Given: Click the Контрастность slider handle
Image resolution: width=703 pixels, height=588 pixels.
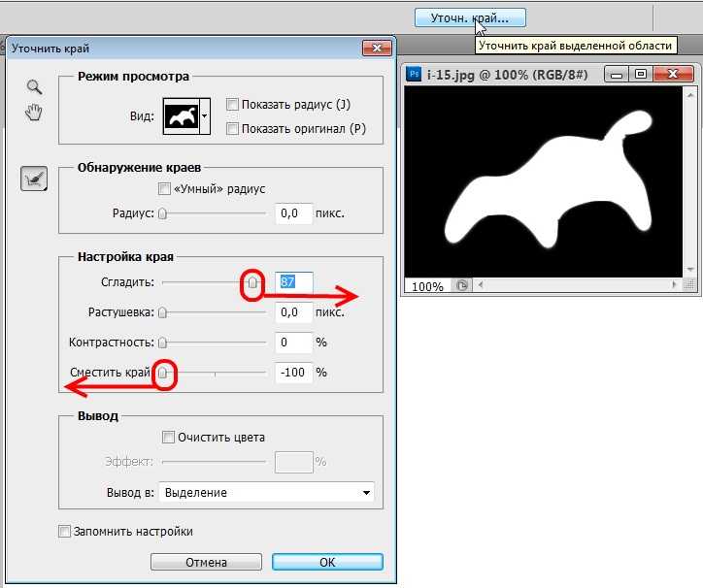Looking at the screenshot, I should pyautogui.click(x=163, y=343).
